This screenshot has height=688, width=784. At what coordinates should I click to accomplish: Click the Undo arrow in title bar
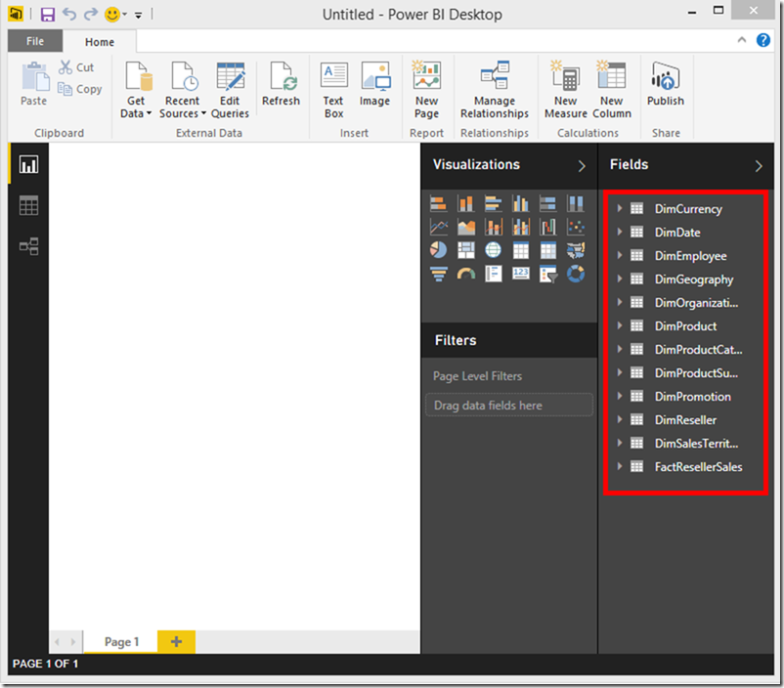[x=69, y=14]
